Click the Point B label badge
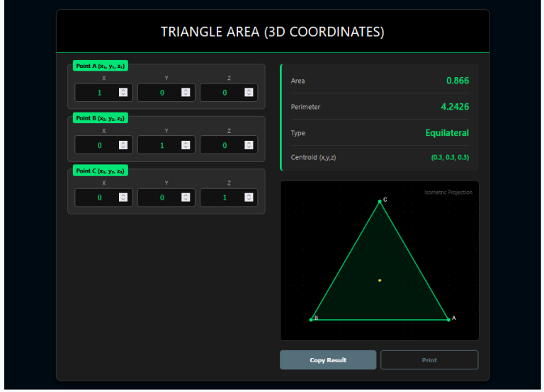Image resolution: width=544 pixels, height=392 pixels. coord(101,118)
